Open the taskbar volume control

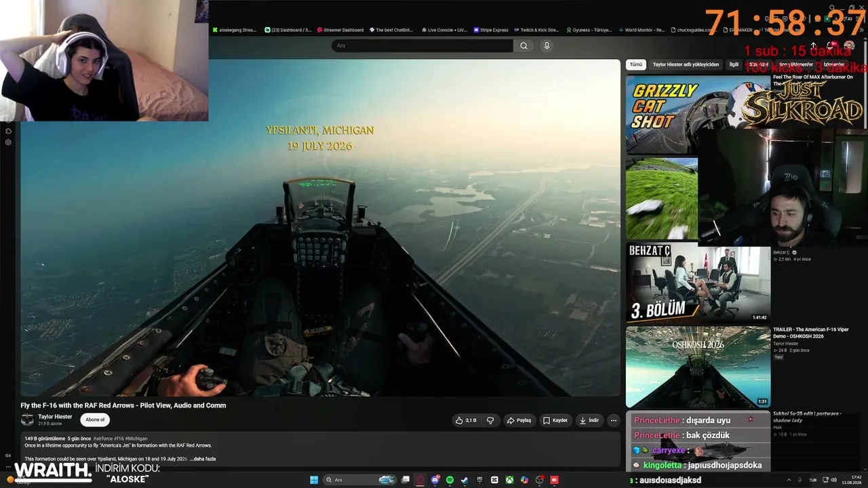(834, 480)
